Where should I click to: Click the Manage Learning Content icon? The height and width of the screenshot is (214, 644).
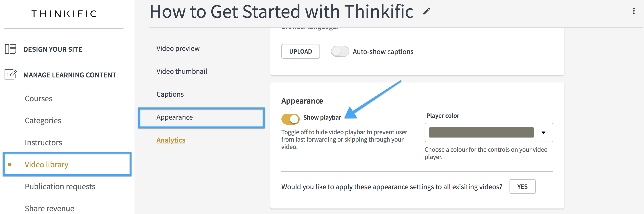11,74
